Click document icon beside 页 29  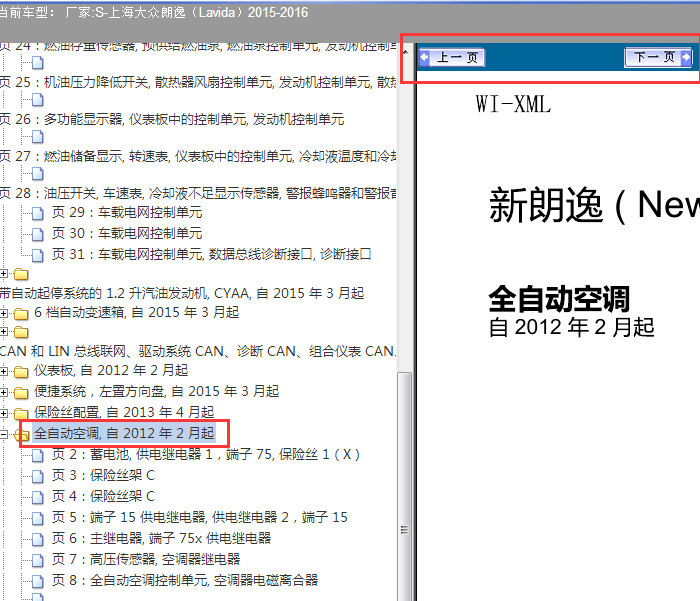coord(38,213)
